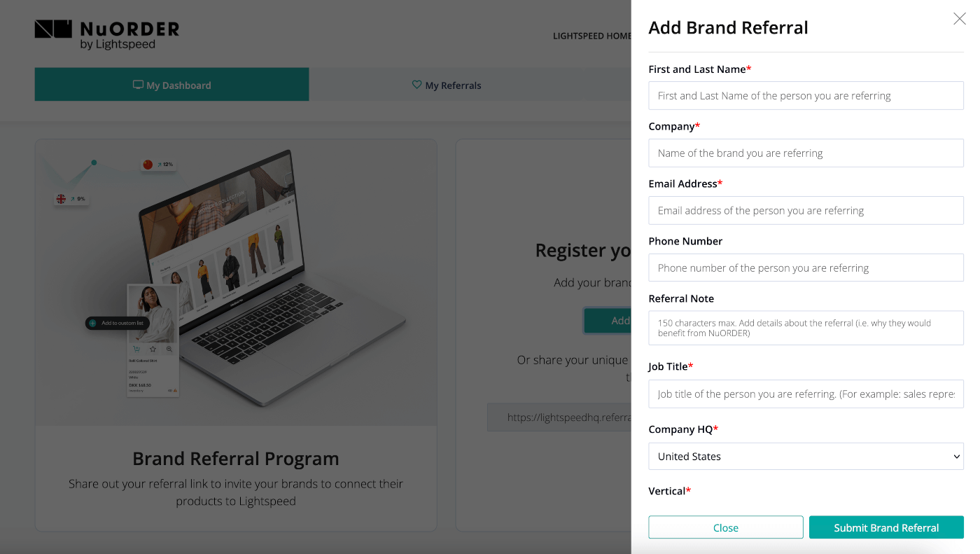
Task: Click the Phone Number field
Action: [806, 268]
